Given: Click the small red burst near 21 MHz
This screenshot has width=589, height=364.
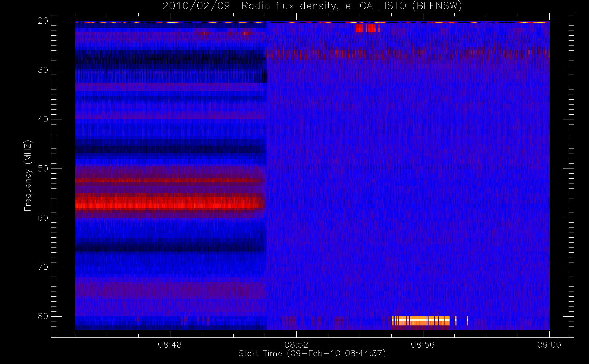Looking at the screenshot, I should pyautogui.click(x=367, y=28).
